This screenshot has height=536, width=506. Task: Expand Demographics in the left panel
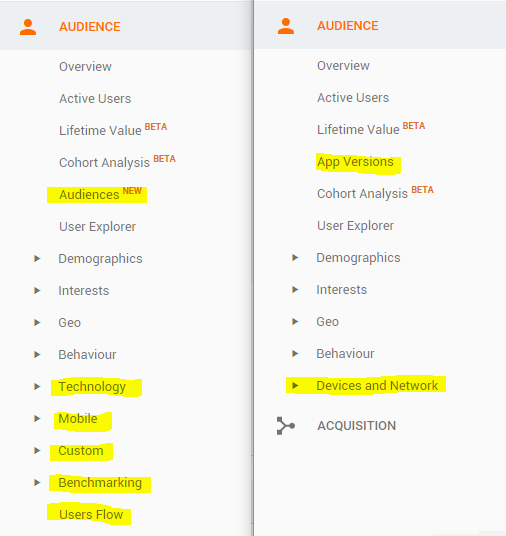pyautogui.click(x=37, y=258)
